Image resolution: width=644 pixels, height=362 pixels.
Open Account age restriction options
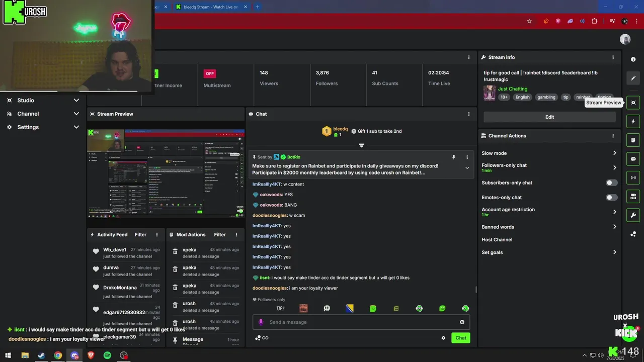tap(549, 212)
